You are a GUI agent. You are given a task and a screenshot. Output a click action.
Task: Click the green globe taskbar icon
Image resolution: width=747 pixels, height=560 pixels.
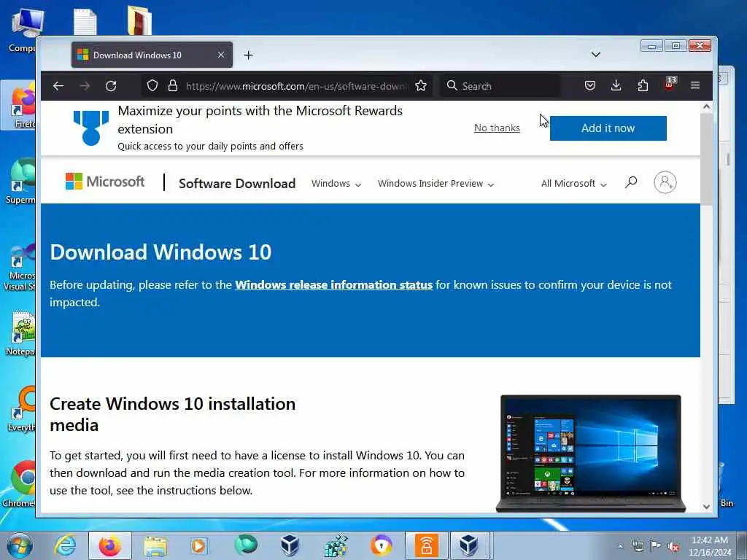[245, 545]
